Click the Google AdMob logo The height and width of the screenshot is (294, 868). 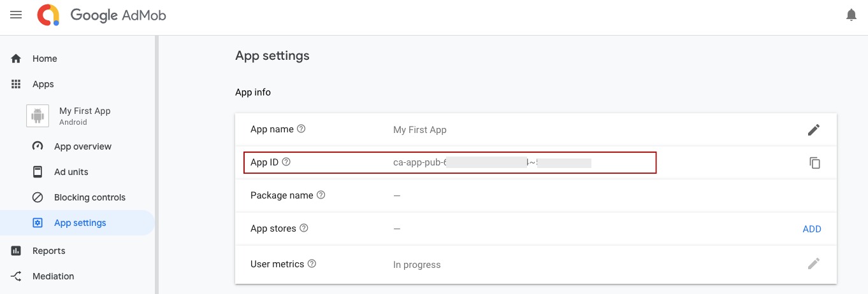(102, 15)
